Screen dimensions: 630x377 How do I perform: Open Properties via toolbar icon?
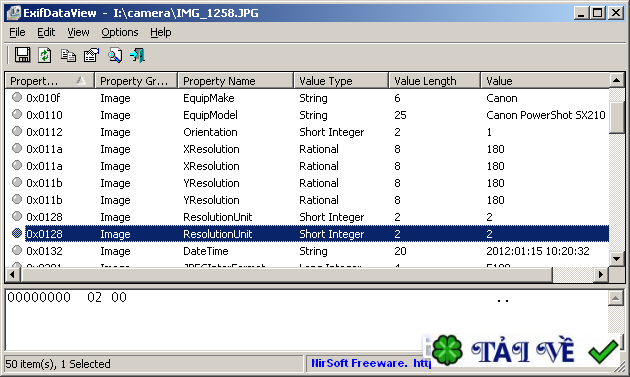point(91,55)
